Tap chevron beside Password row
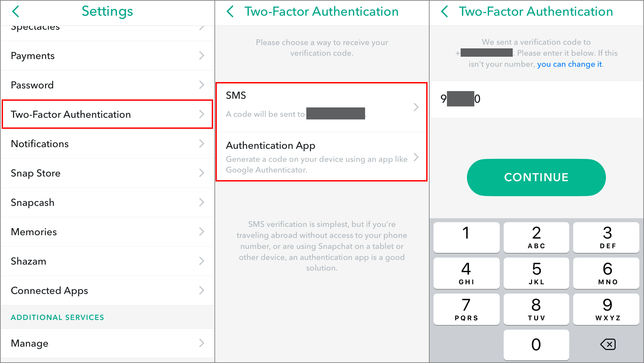This screenshot has height=363, width=644. coord(201,85)
